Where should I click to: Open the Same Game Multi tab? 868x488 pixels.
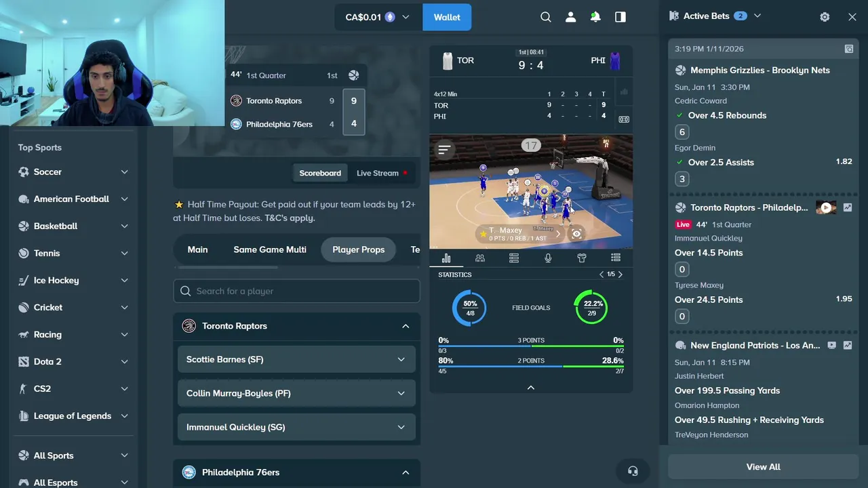pos(270,249)
